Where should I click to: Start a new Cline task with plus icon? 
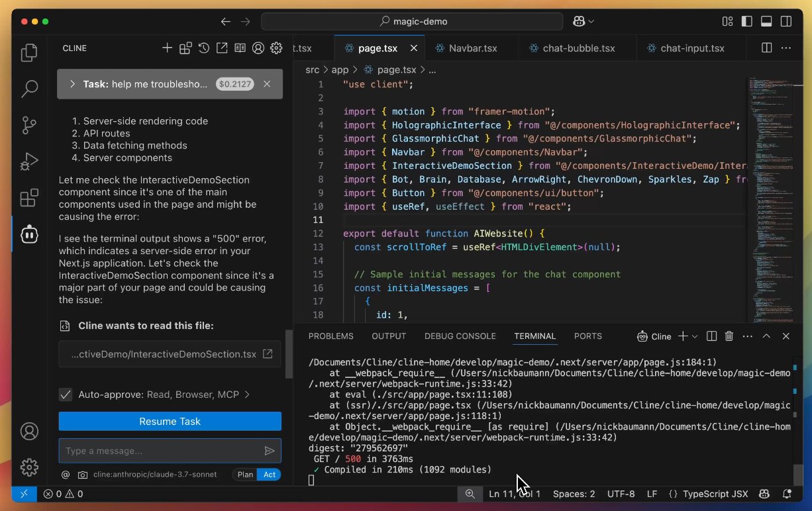click(x=168, y=48)
